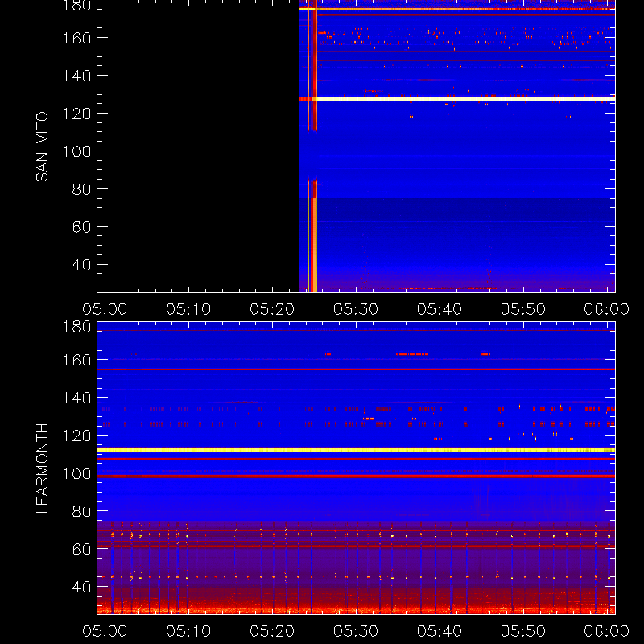This screenshot has width=644, height=644.
Task: Click the 05:10 time label below San Vito plot
Action: [188, 309]
